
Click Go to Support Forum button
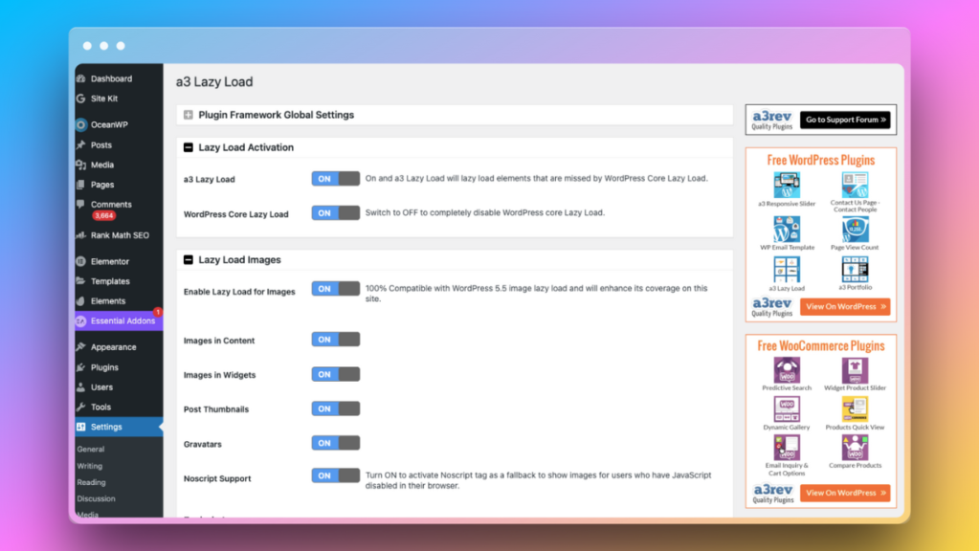845,120
